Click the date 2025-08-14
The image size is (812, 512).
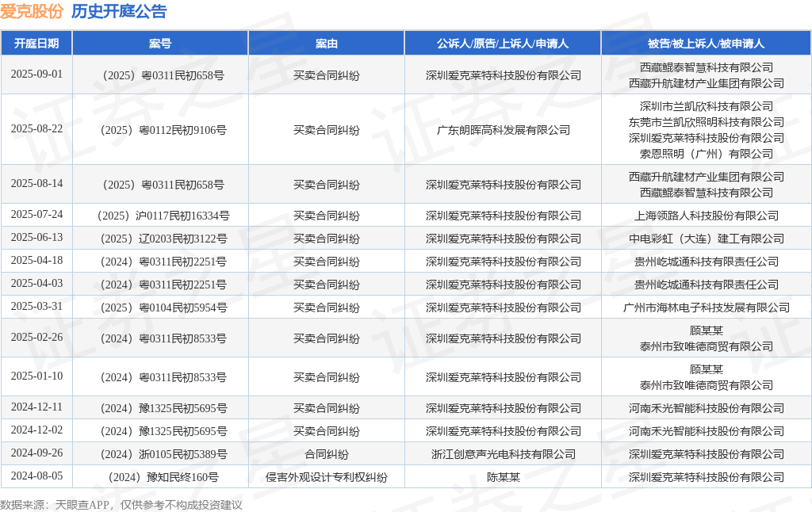36,184
